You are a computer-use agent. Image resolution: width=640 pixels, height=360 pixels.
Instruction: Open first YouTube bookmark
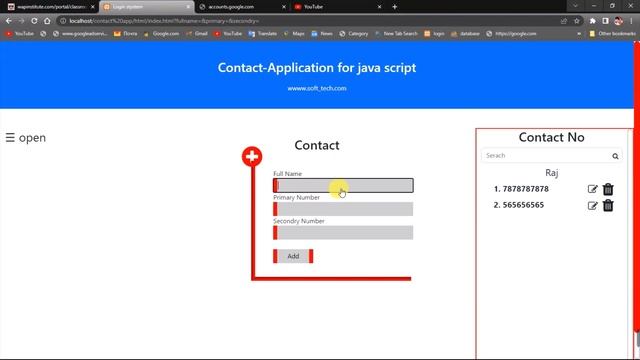point(20,34)
